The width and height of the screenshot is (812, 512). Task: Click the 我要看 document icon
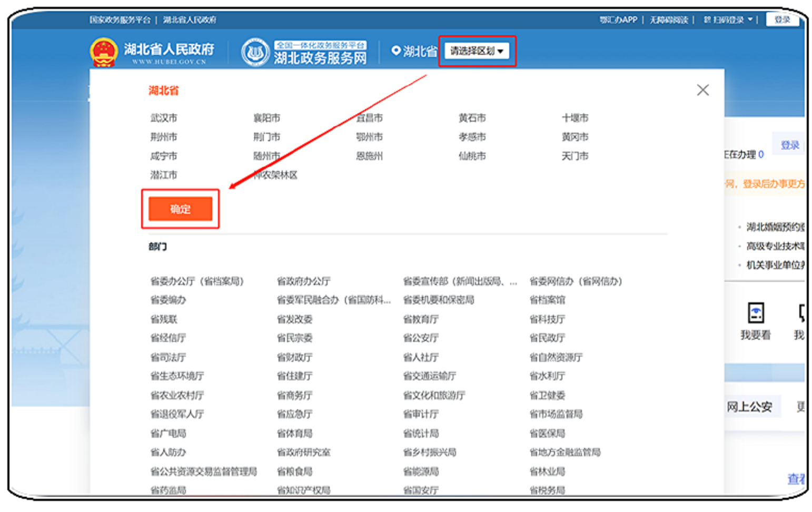click(756, 313)
